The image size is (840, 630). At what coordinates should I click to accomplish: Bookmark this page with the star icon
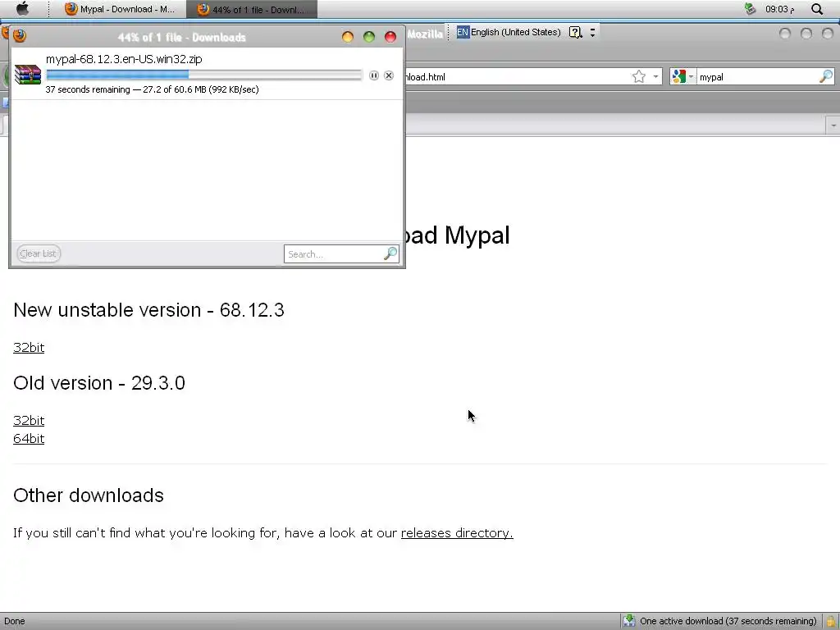click(638, 76)
